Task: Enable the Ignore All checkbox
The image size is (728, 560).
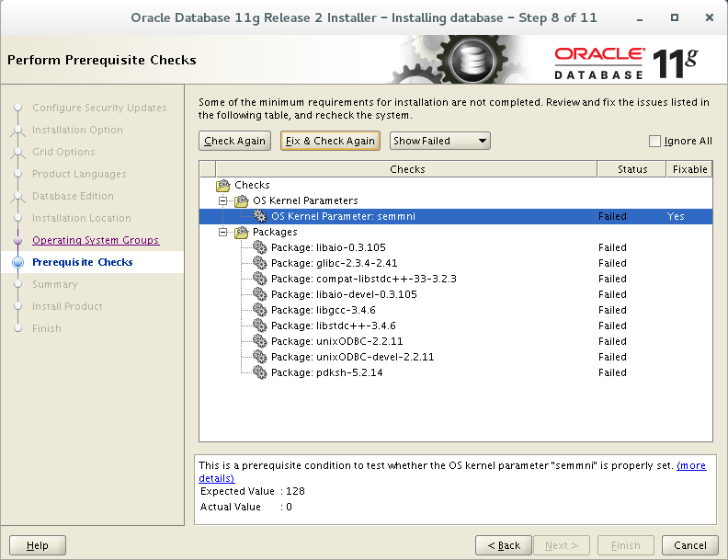Action: [x=654, y=142]
